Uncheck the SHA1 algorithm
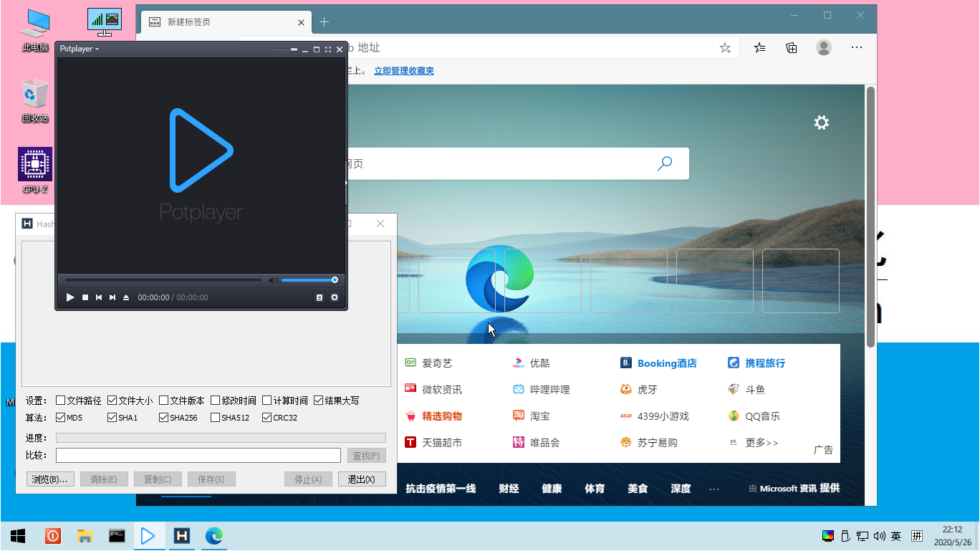The height and width of the screenshot is (551, 980). [x=112, y=418]
